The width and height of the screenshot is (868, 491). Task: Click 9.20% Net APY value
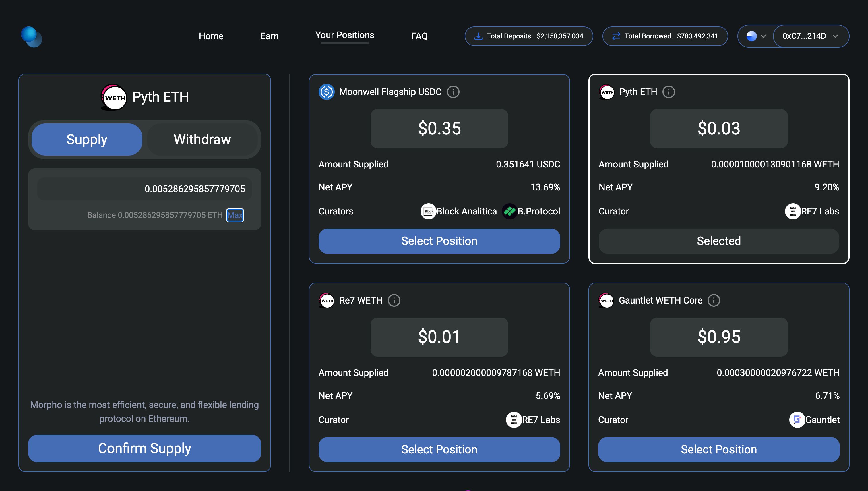pos(827,187)
